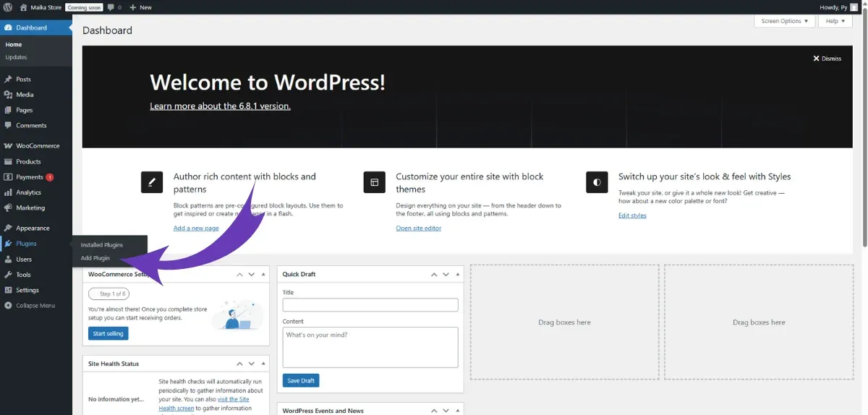Click the layout icon for block themes
The image size is (868, 415).
(374, 183)
